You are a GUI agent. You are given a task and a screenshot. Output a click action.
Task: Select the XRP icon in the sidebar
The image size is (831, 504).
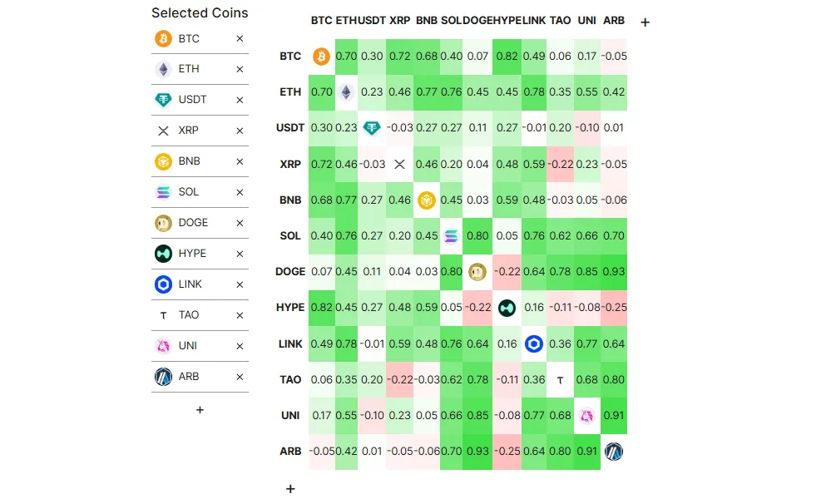point(164,131)
